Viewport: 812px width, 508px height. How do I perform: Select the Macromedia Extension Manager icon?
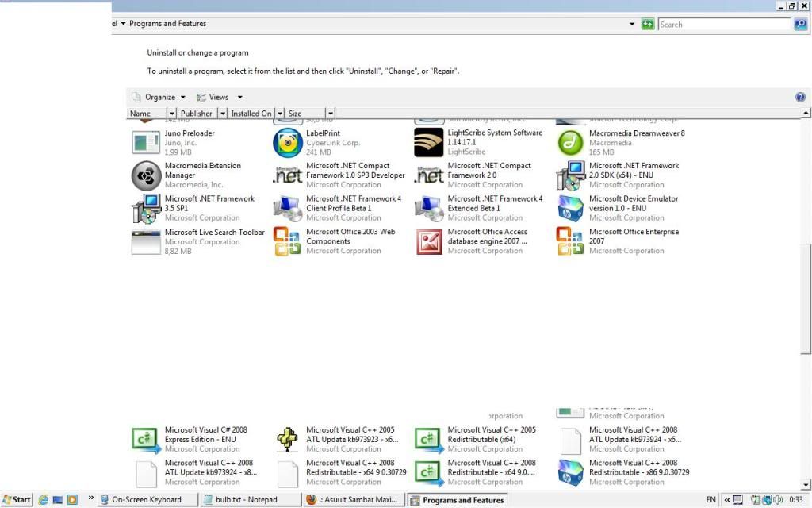coord(147,175)
